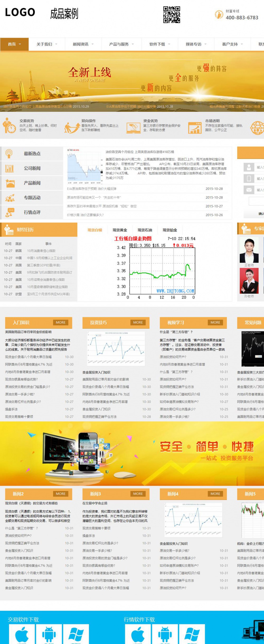This screenshot has width=264, height=644.
Task: Open 什么是"第三方存管"? heading in 视频学习
Action: [x=176, y=332]
